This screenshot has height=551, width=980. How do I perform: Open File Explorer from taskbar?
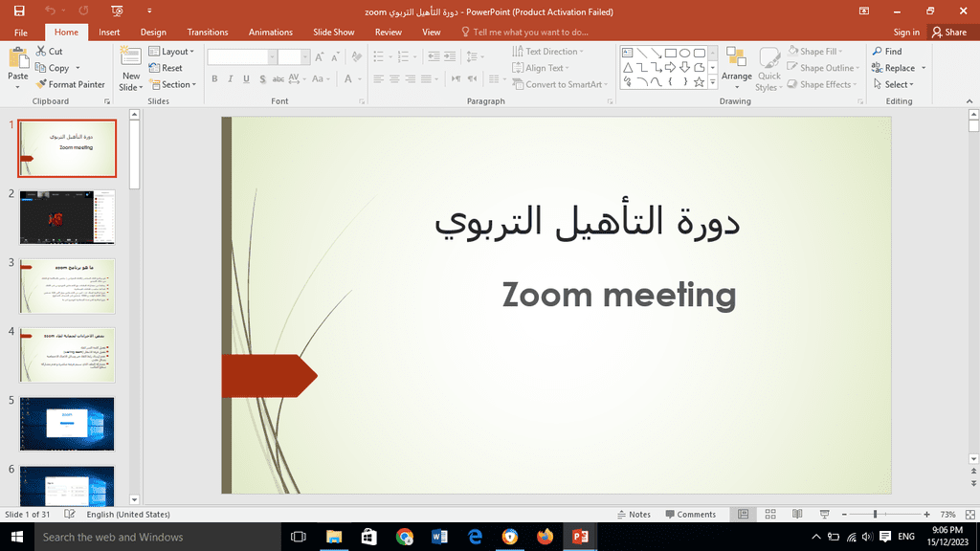point(334,537)
